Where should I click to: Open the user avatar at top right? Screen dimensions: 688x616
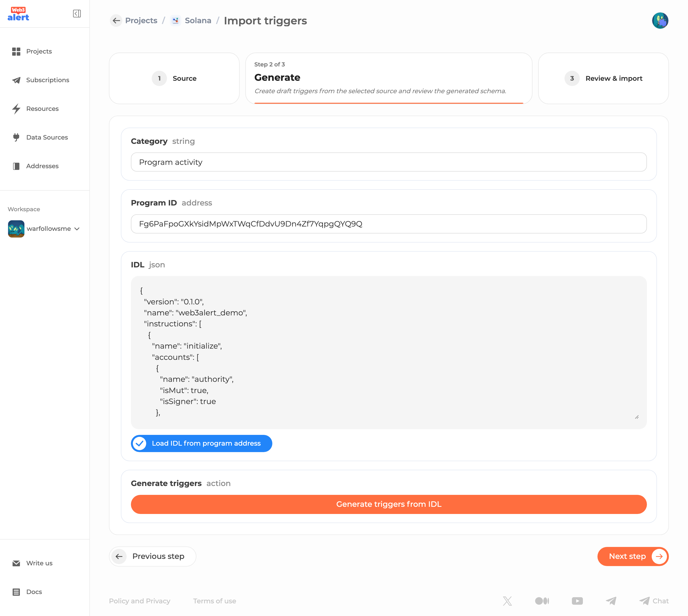[660, 21]
